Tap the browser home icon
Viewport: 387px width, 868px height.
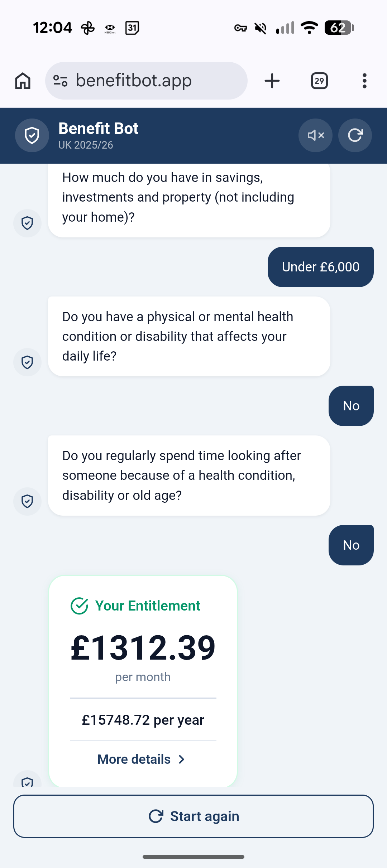(23, 81)
